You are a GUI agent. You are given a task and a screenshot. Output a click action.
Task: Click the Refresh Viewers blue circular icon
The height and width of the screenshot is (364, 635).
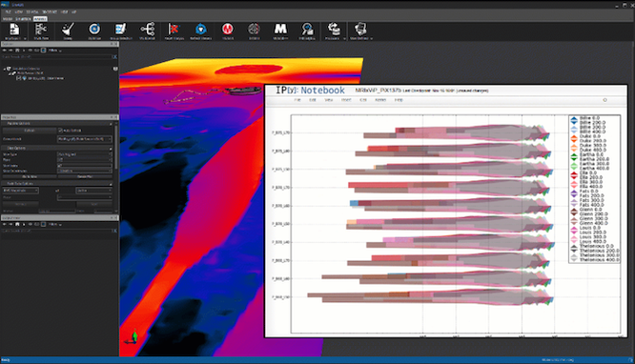(x=201, y=30)
